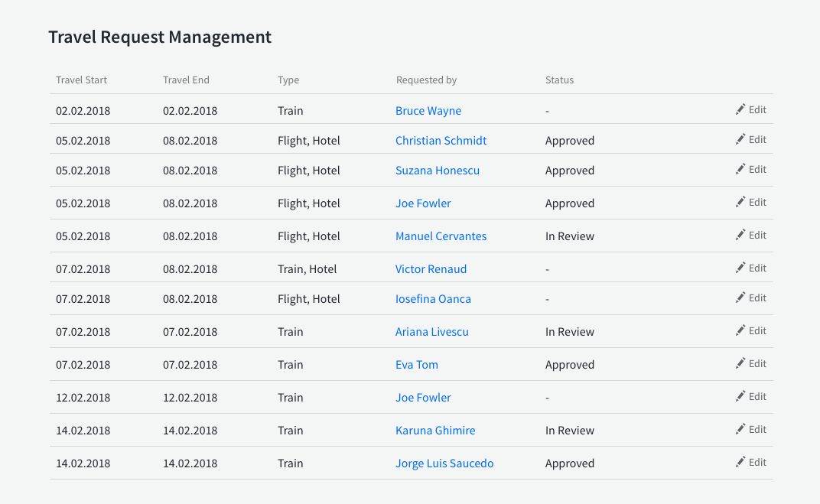Click the Status column header
820x504 pixels.
click(x=559, y=80)
